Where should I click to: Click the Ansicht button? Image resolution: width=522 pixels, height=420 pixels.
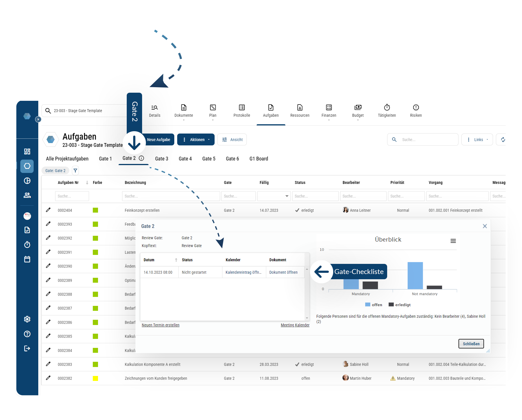pyautogui.click(x=232, y=140)
